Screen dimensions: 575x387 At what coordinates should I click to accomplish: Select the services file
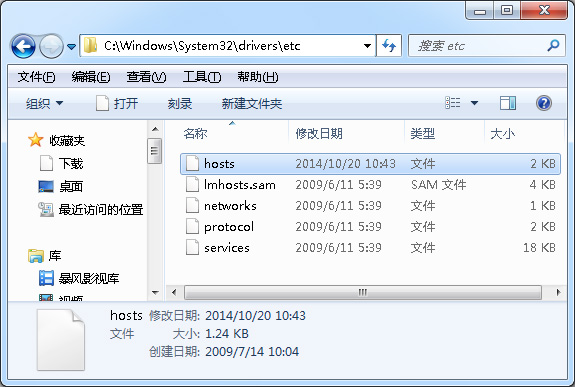pos(370,248)
